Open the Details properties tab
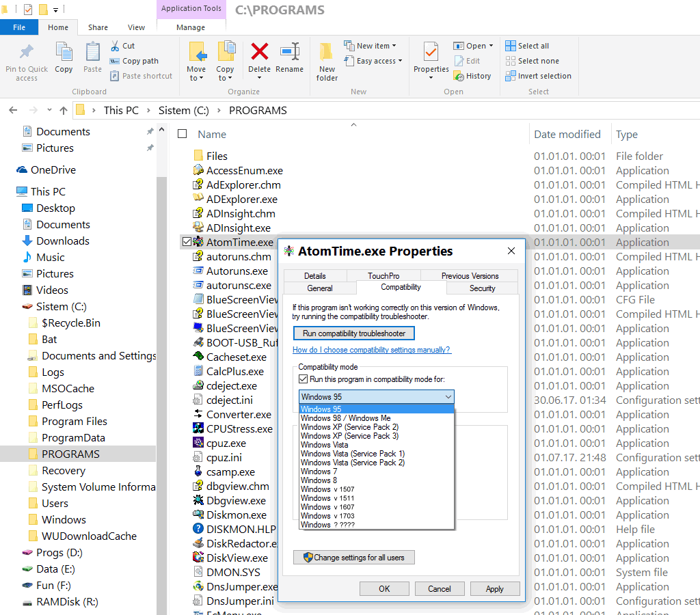The height and width of the screenshot is (615, 700). [x=315, y=276]
